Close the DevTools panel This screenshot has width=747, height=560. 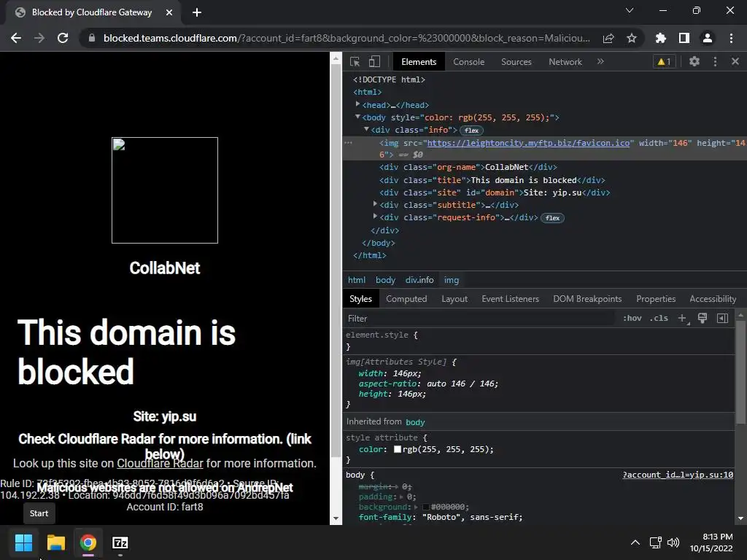735,61
